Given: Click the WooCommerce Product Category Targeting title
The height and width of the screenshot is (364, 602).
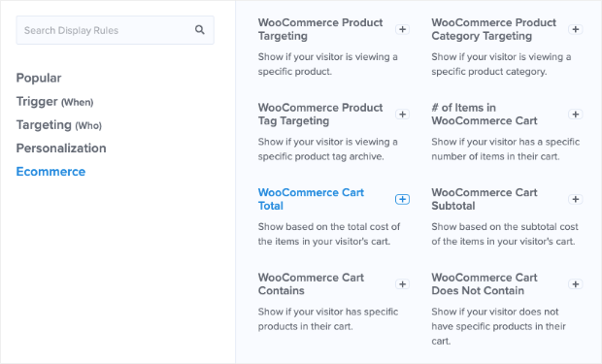Looking at the screenshot, I should [493, 29].
